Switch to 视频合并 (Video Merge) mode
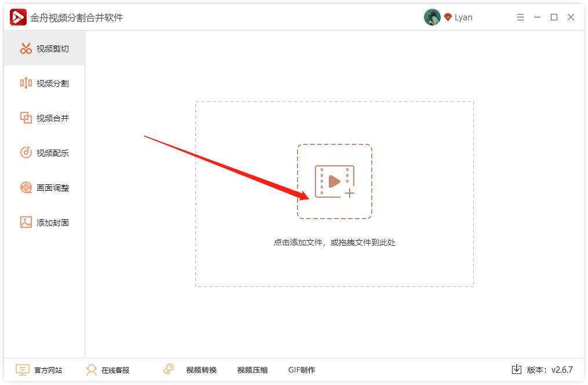 pos(42,118)
